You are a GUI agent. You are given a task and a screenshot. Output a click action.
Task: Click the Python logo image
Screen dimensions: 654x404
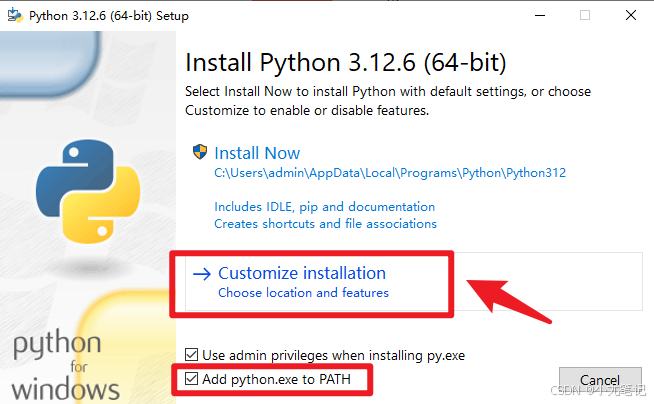(x=88, y=191)
